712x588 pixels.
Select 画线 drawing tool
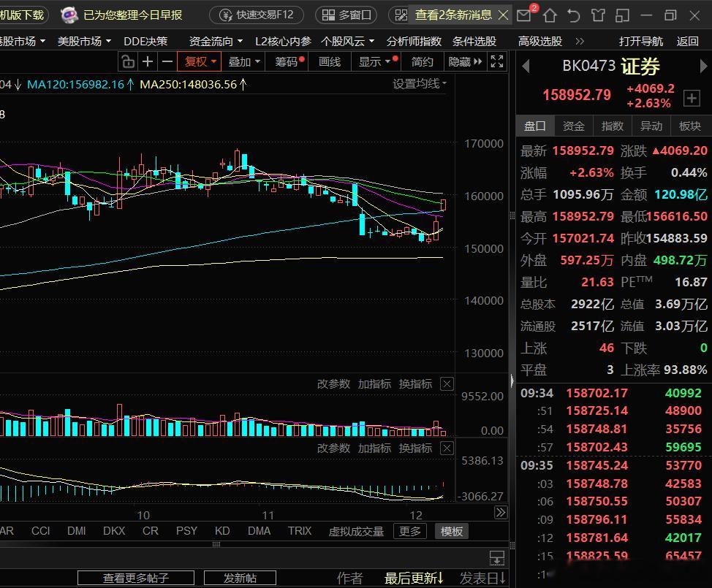pyautogui.click(x=330, y=61)
